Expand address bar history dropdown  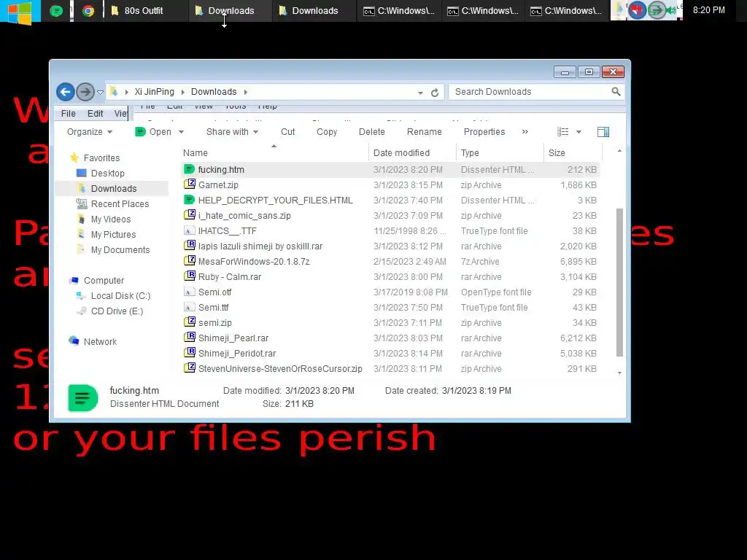[x=420, y=93]
